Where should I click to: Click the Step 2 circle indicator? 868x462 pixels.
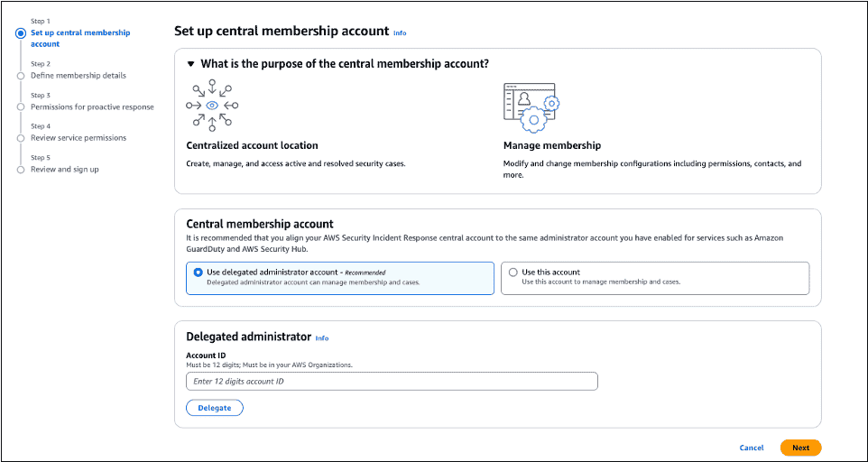click(x=21, y=76)
